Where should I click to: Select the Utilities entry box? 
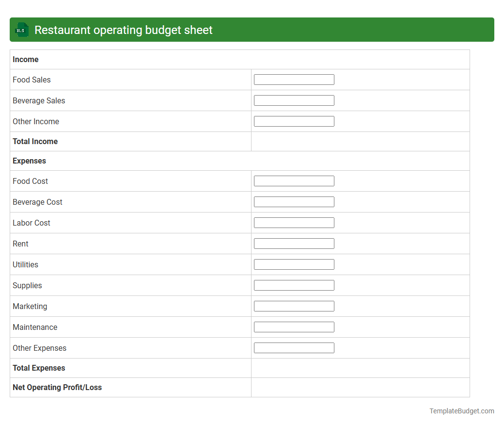294,264
